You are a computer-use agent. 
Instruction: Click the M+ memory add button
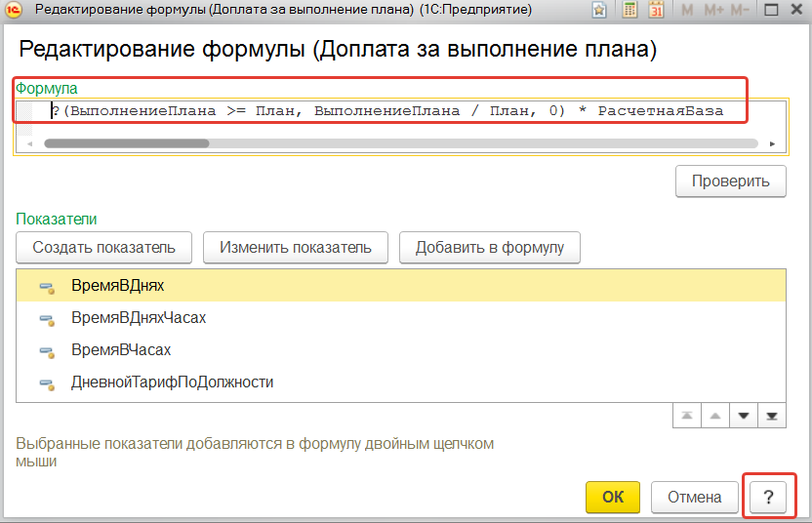point(714,10)
